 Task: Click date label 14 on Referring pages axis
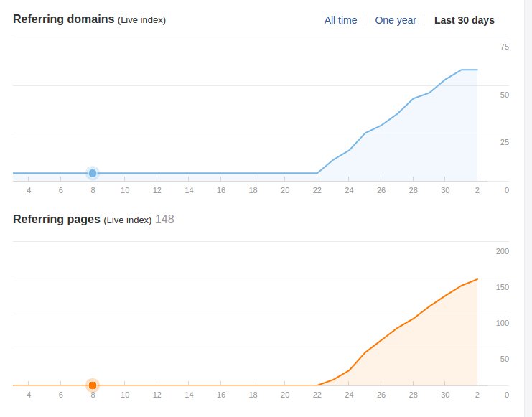[x=189, y=395]
